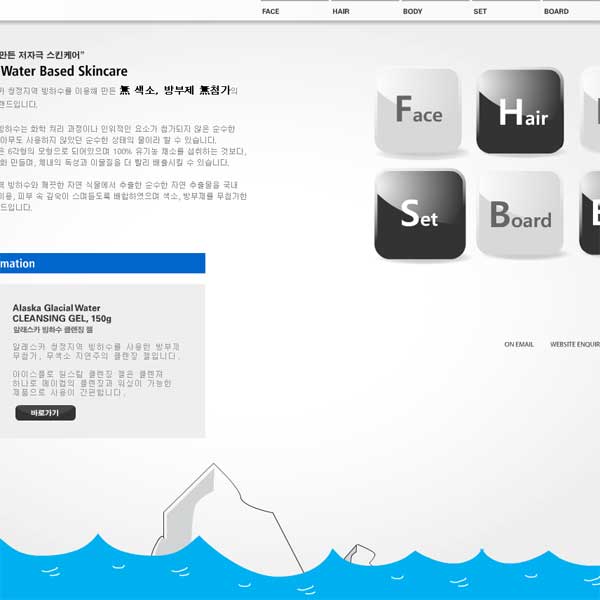Image resolution: width=600 pixels, height=600 pixels.
Task: Click the large Hair category tile
Action: 520,111
